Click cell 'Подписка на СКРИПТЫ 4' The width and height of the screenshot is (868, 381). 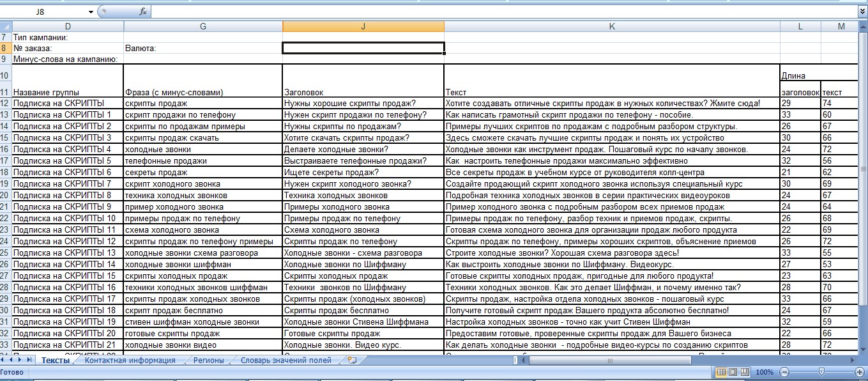point(68,149)
